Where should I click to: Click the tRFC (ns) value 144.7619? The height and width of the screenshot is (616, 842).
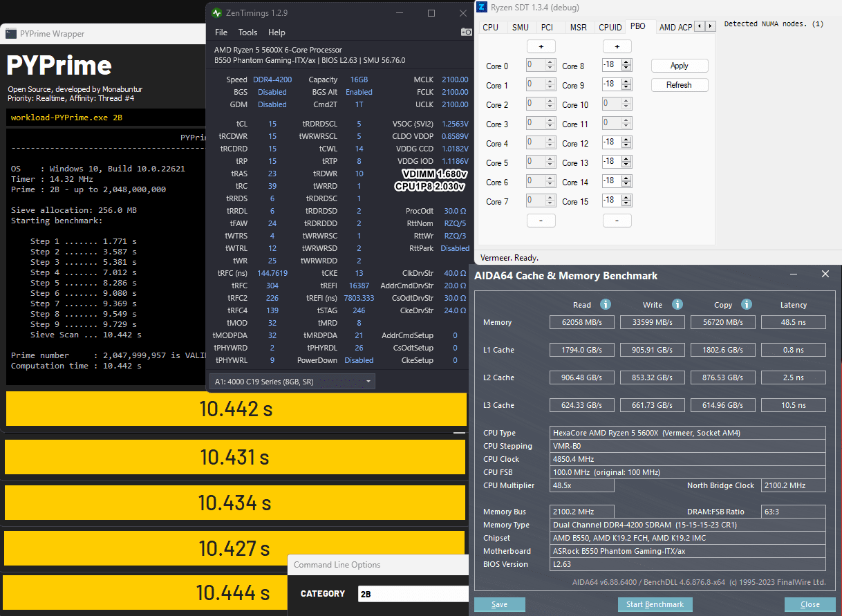[272, 273]
